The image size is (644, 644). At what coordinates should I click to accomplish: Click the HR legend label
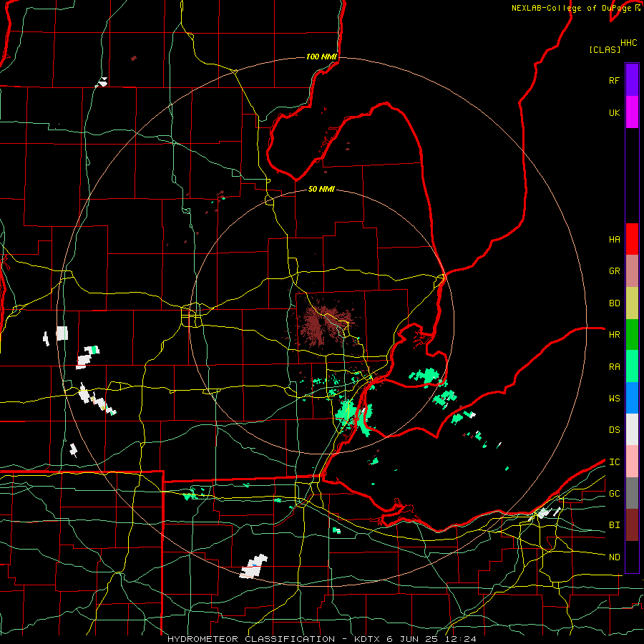(615, 335)
